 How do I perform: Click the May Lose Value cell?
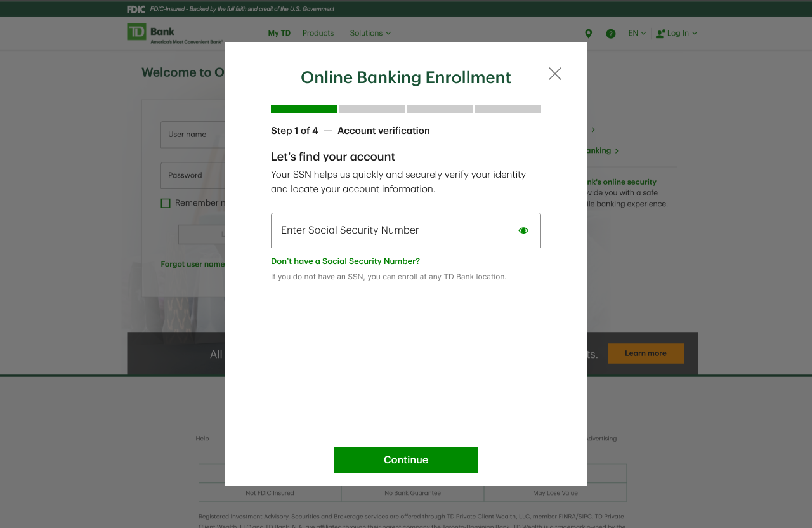tap(555, 492)
